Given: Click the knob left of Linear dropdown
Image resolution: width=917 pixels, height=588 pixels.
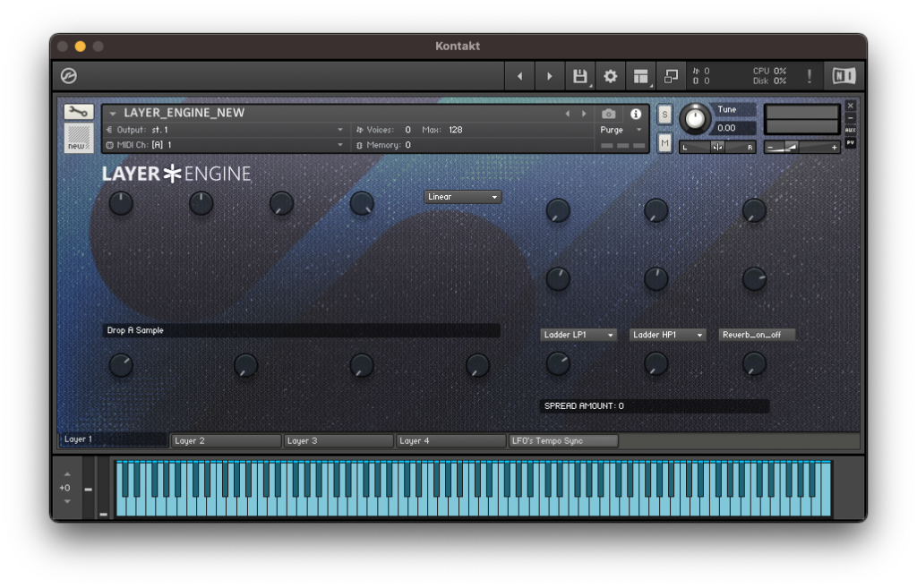Looking at the screenshot, I should (362, 204).
